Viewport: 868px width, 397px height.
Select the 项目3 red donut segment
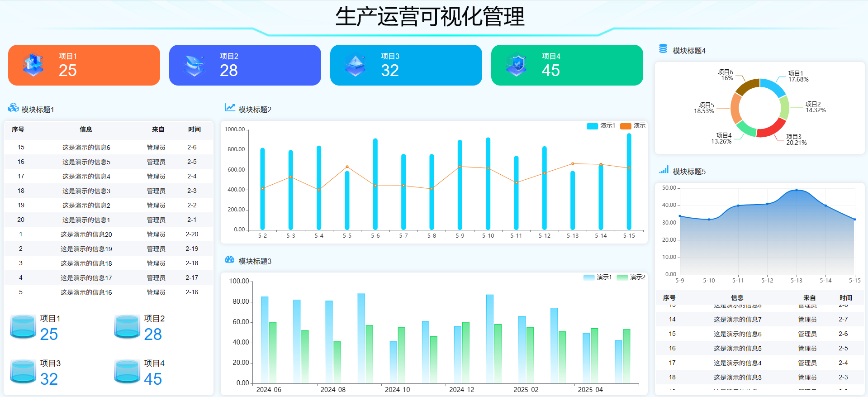772,129
